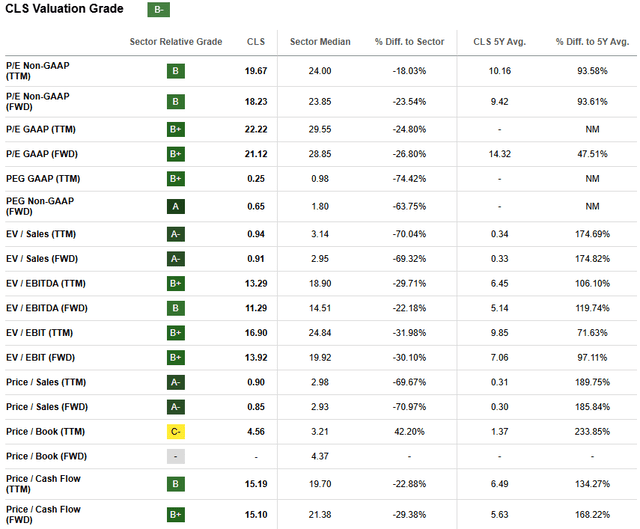This screenshot has height=529, width=640.
Task: Click the Sector Median column header
Action: [320, 42]
